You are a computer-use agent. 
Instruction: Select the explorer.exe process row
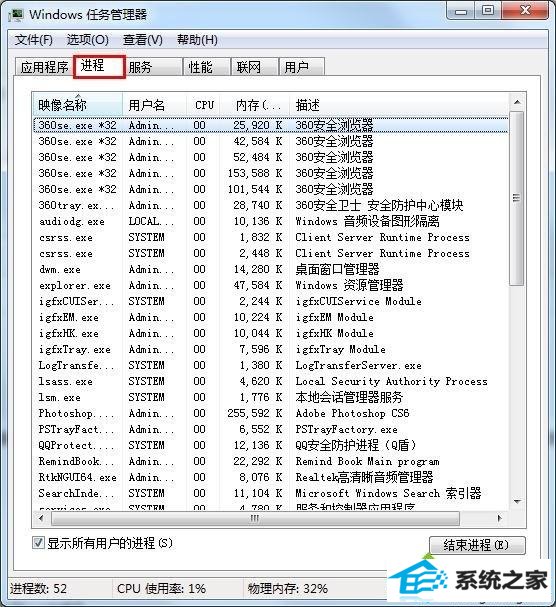271,285
